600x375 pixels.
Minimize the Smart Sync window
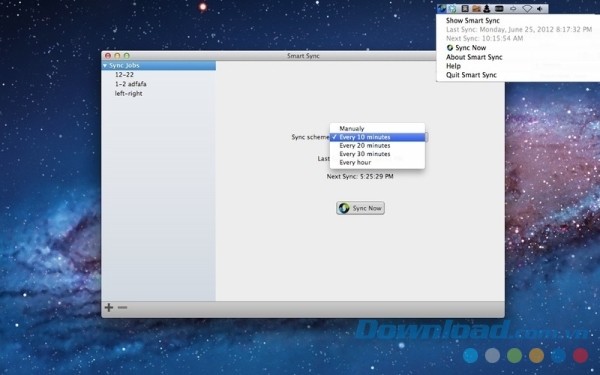[117, 56]
